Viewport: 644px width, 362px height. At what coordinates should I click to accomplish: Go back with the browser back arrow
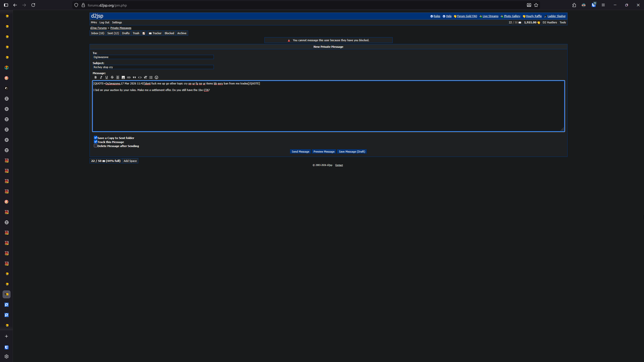pyautogui.click(x=15, y=5)
